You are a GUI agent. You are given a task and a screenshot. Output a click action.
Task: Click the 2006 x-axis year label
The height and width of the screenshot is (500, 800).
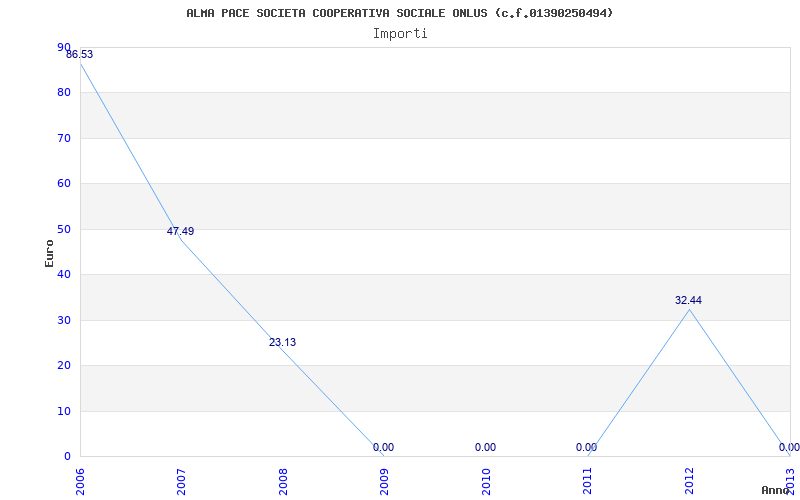pos(80,482)
